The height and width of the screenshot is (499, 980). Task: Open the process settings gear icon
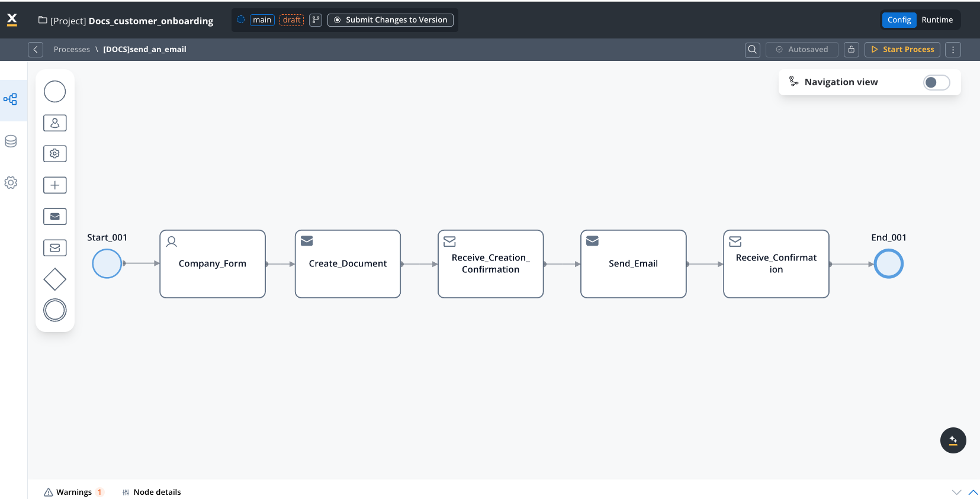11,183
